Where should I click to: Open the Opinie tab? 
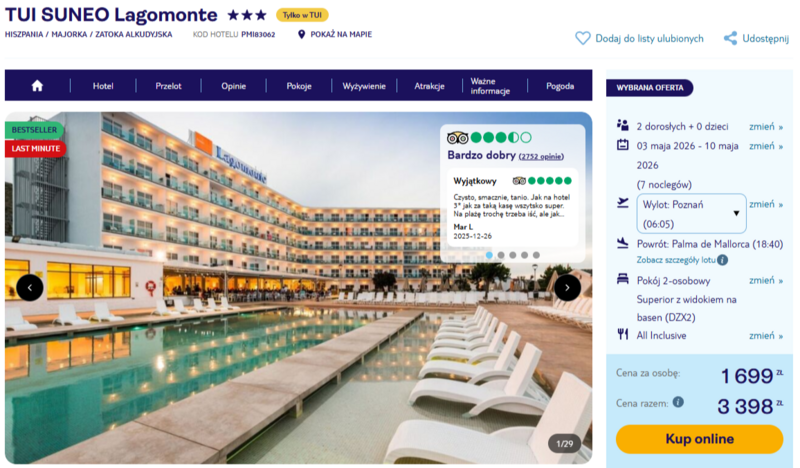click(x=234, y=86)
